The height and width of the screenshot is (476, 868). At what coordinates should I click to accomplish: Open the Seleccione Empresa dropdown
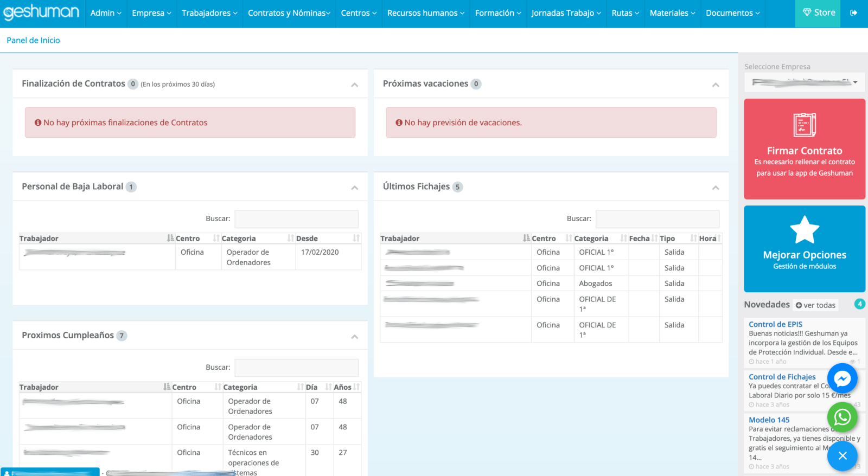pyautogui.click(x=805, y=82)
